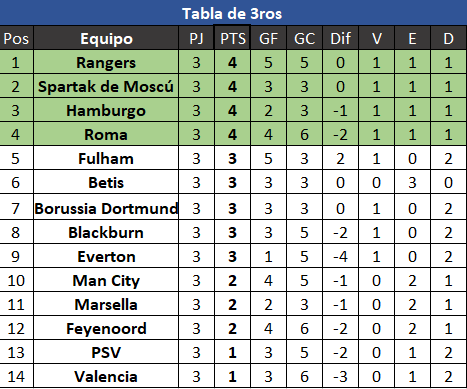Image resolution: width=467 pixels, height=389 pixels.
Task: Select the Valencia team cell
Action: coord(106,376)
